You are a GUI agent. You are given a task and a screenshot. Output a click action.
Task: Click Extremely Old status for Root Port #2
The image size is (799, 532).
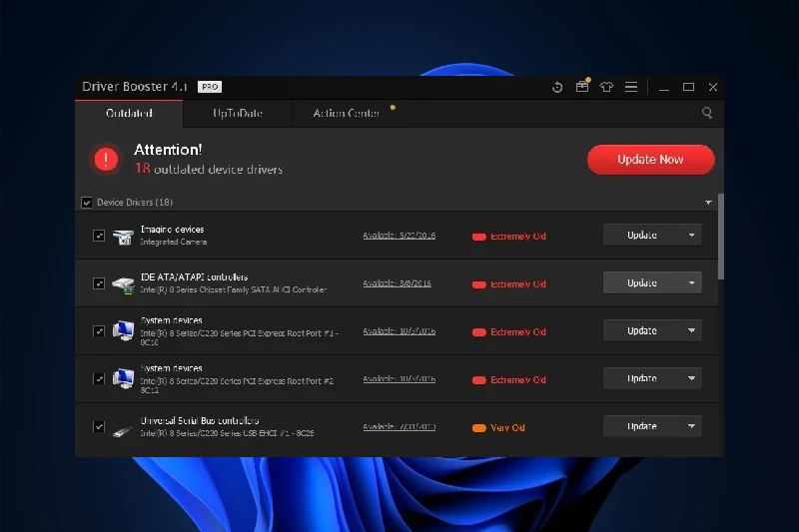[509, 380]
